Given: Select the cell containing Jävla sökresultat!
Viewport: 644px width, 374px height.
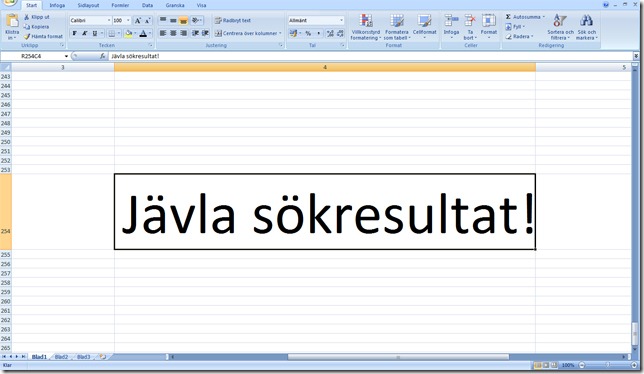Looking at the screenshot, I should click(x=325, y=212).
